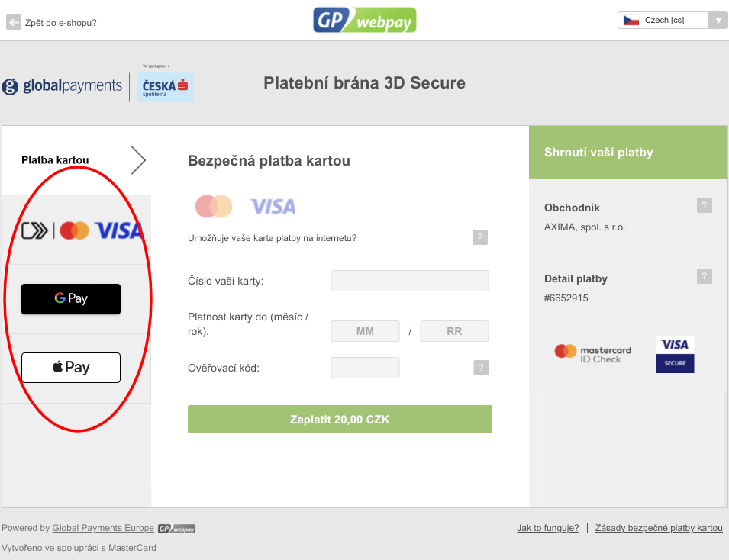Open the Zásady bezpečné platby kartou link
This screenshot has height=560, width=729.
coord(659,528)
